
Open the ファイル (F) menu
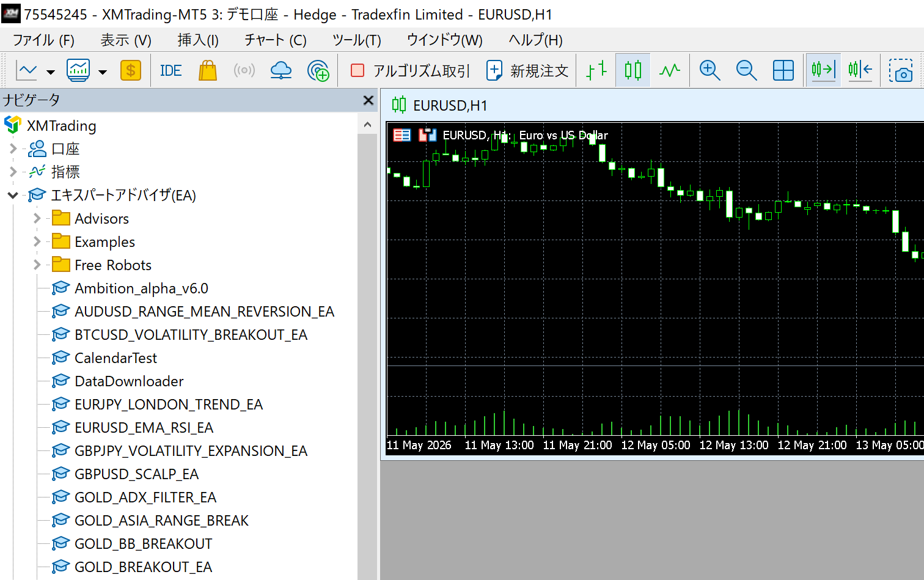[x=43, y=40]
